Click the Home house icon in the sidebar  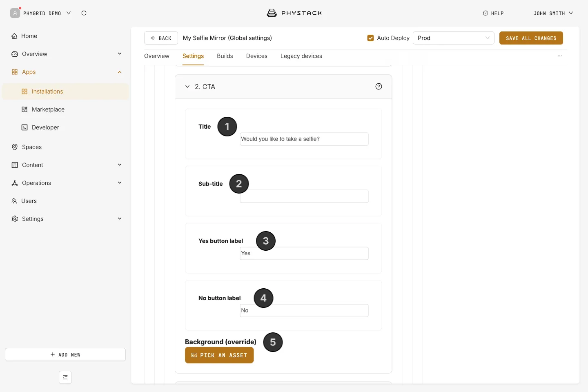tap(14, 36)
